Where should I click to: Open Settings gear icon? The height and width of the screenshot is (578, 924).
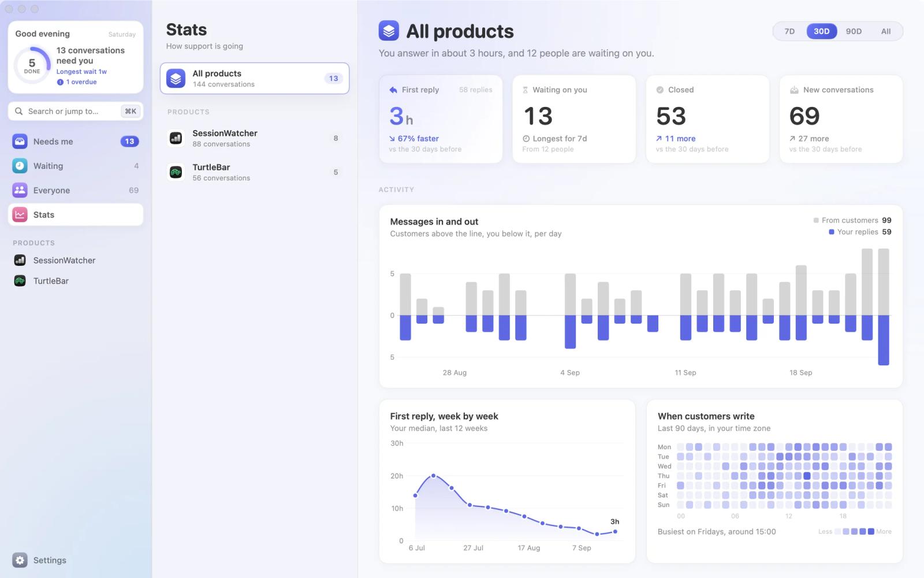(20, 560)
